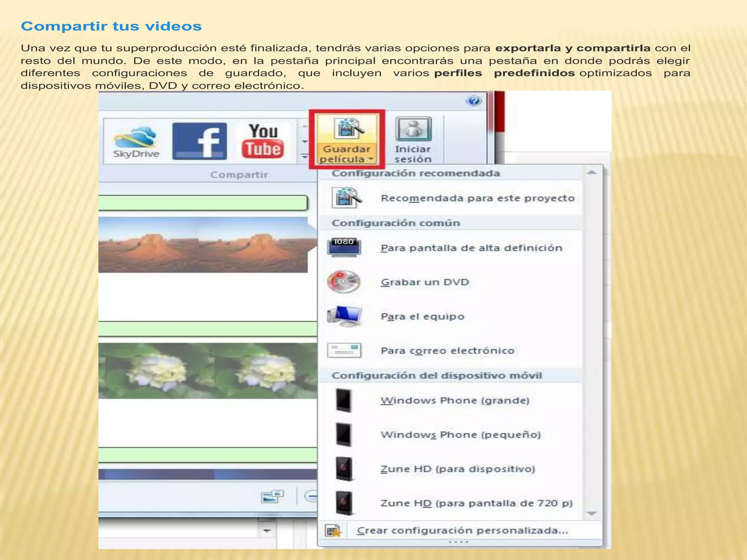Screen dimensions: 747x560
Task: Open the Guardar película dropdown button
Action: pyautogui.click(x=347, y=139)
